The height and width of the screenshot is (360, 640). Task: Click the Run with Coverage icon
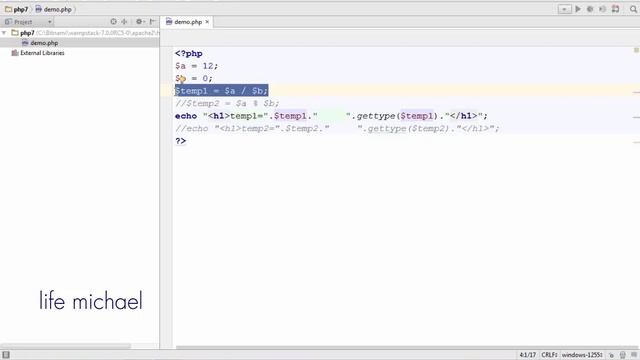602,9
